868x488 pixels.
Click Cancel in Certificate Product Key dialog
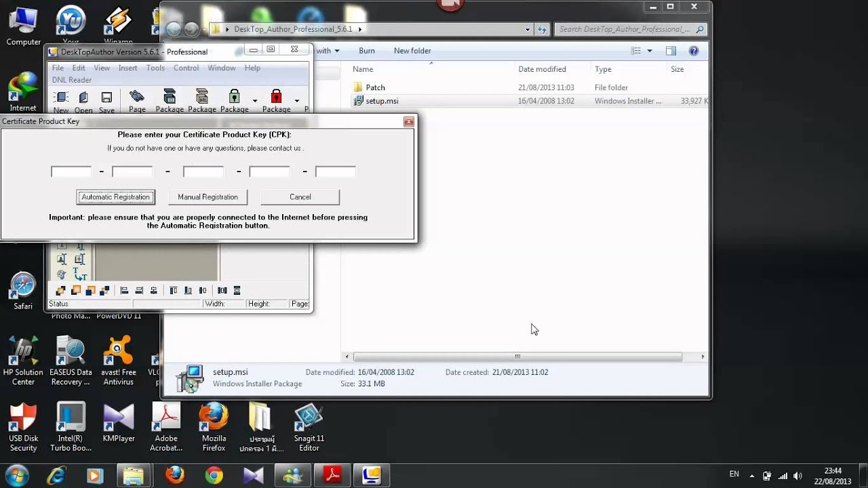click(x=300, y=197)
